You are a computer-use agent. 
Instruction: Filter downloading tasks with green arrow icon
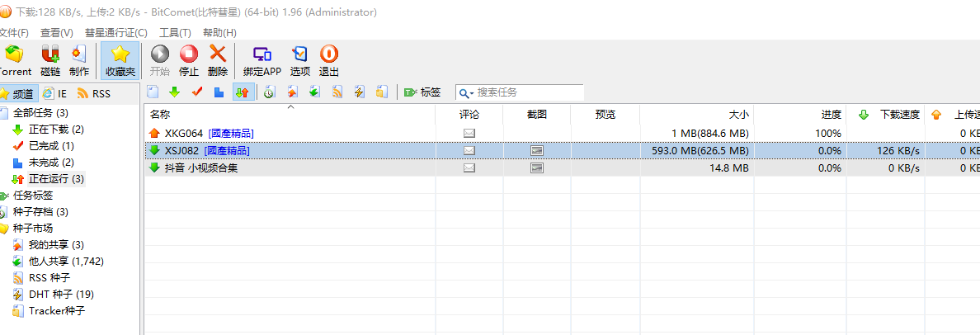click(175, 92)
